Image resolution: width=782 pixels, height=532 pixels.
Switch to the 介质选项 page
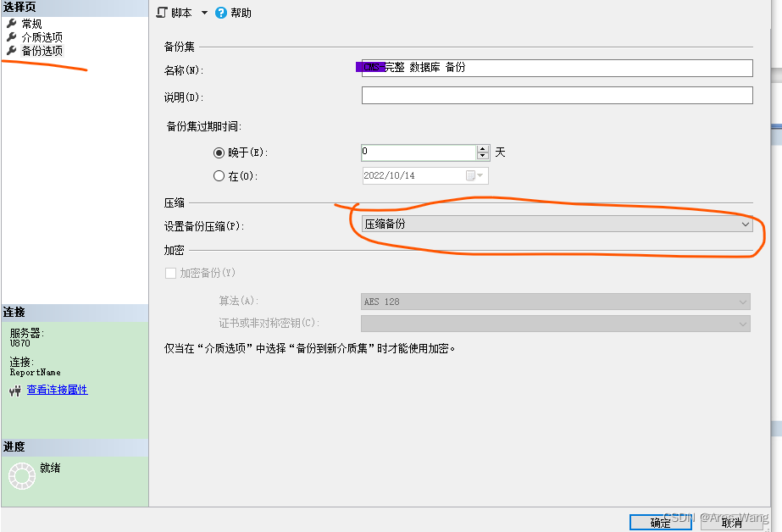pos(42,36)
